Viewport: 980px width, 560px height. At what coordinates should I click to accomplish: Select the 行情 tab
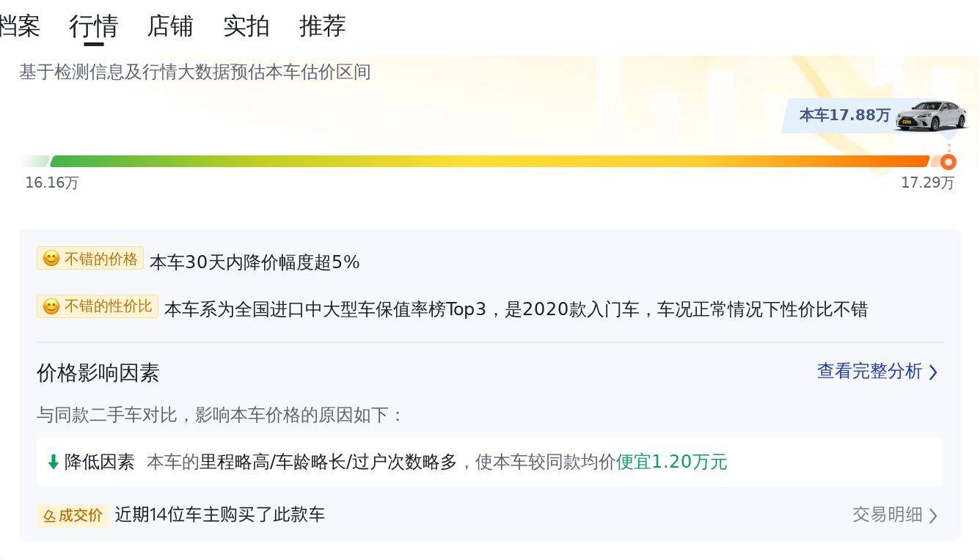94,26
